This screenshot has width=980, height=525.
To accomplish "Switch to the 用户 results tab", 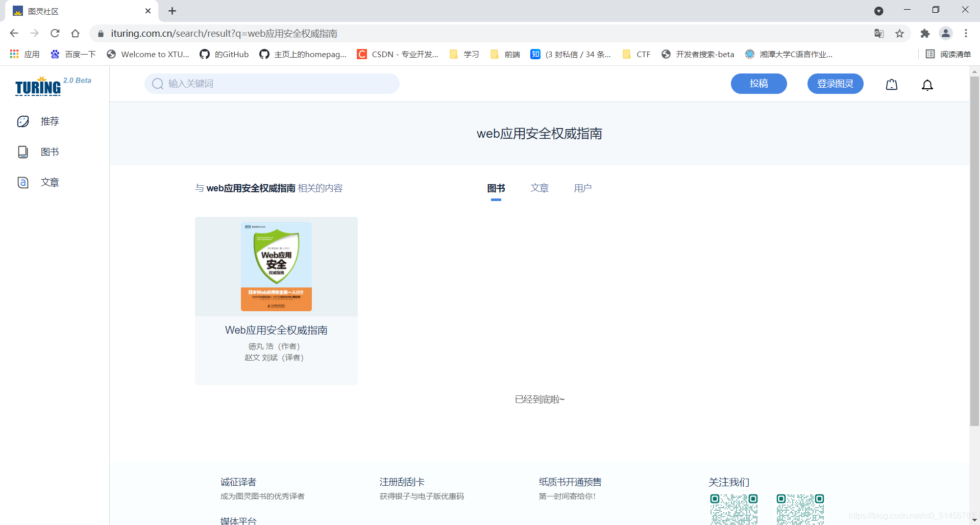I will (x=583, y=188).
